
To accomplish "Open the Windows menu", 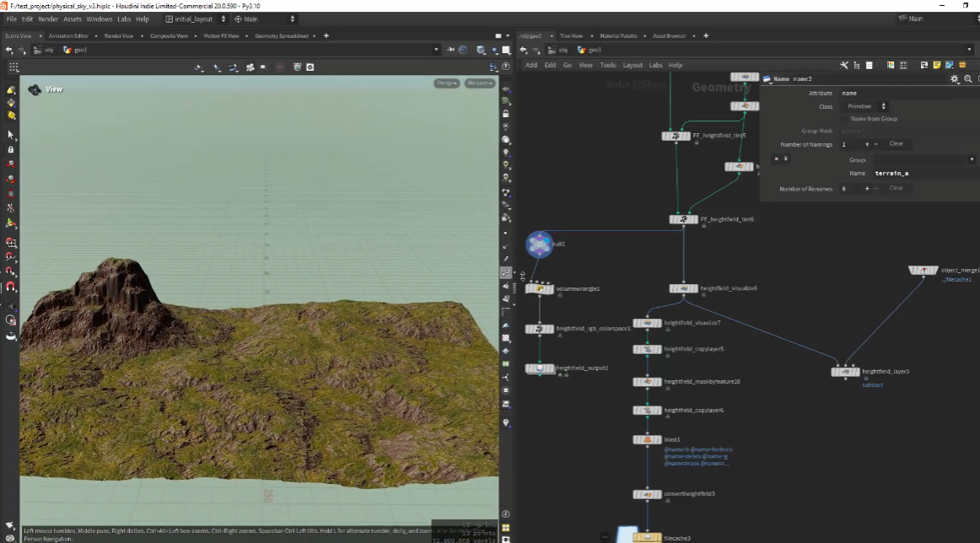I will coord(100,19).
